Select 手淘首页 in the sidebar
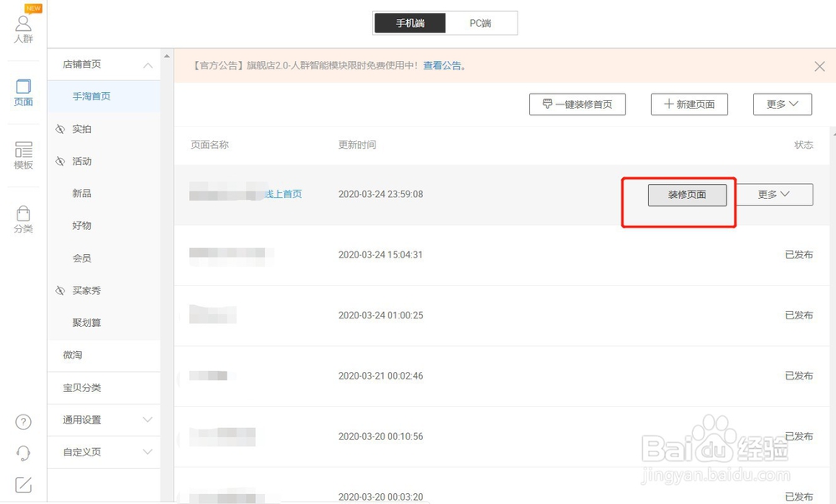836x504 pixels. (92, 96)
